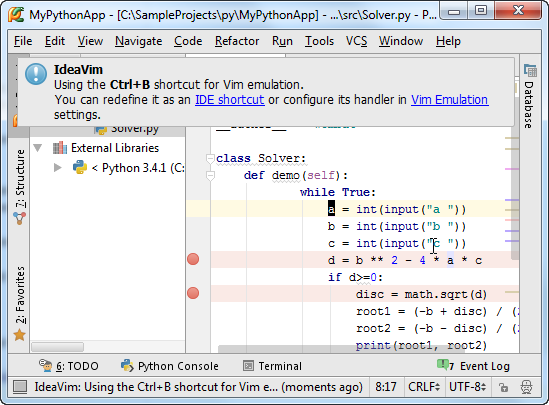Remove breakpoint on line d = b ** 2
The image size is (549, 405).
pos(193,259)
